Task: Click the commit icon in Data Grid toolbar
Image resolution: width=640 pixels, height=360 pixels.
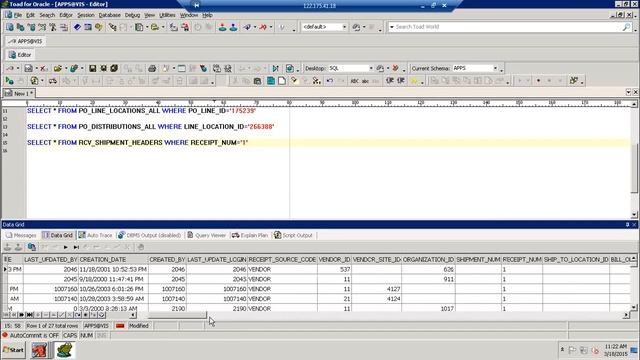Action: point(7,247)
